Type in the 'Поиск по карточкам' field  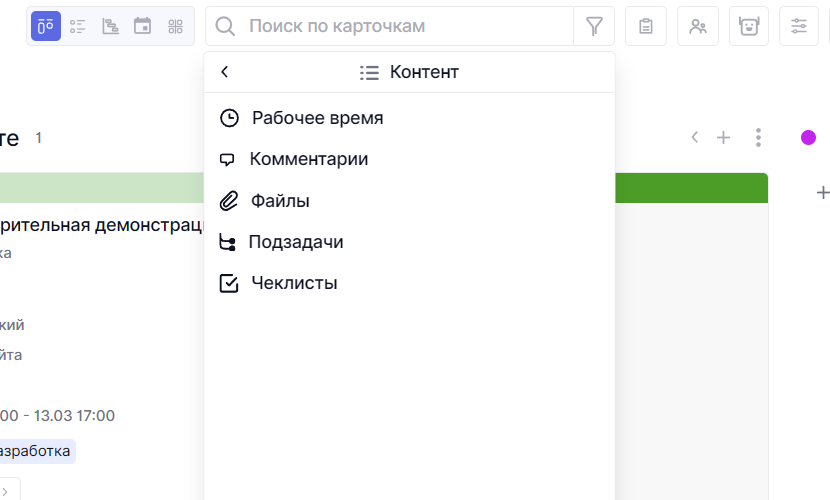tap(400, 26)
